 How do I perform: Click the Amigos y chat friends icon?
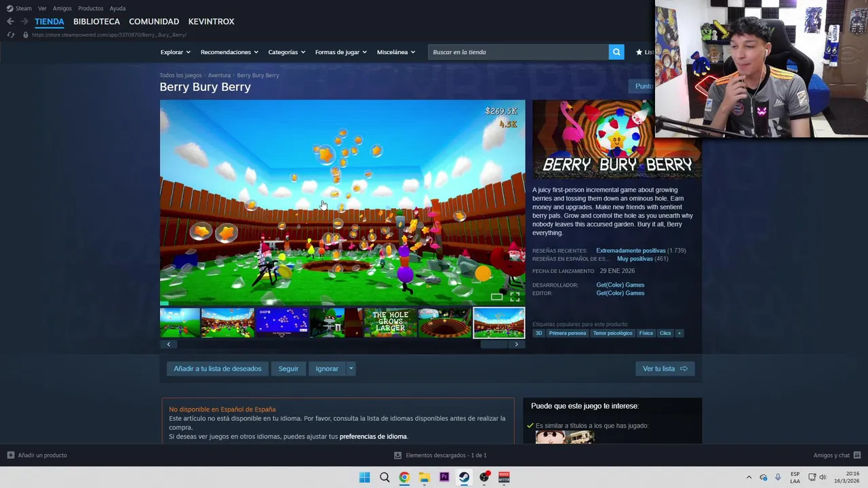(856, 455)
